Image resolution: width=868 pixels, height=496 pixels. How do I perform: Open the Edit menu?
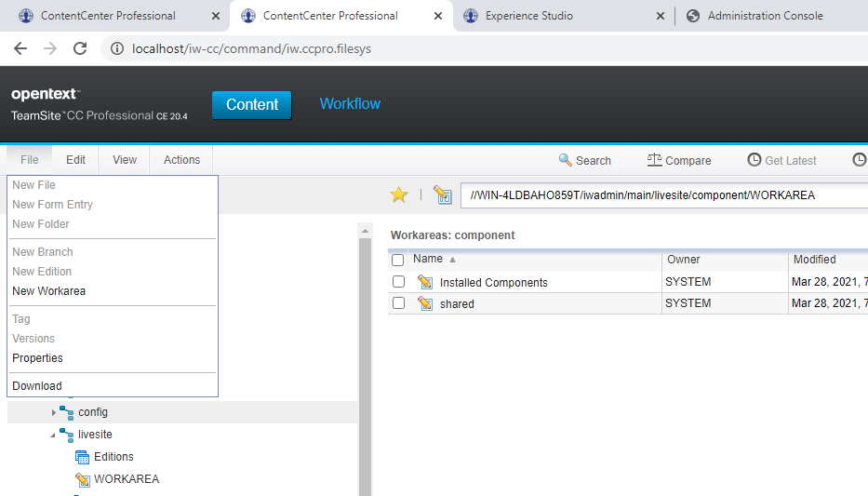[76, 159]
